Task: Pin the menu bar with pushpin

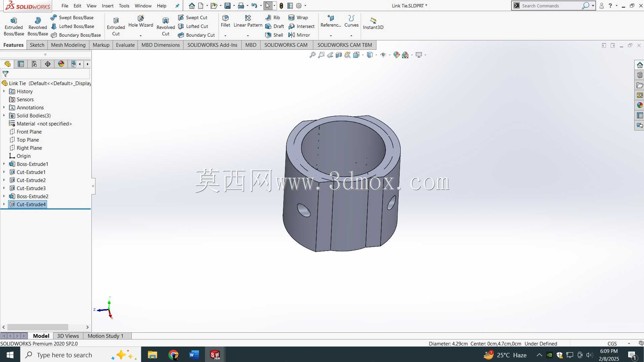Action: (x=177, y=6)
